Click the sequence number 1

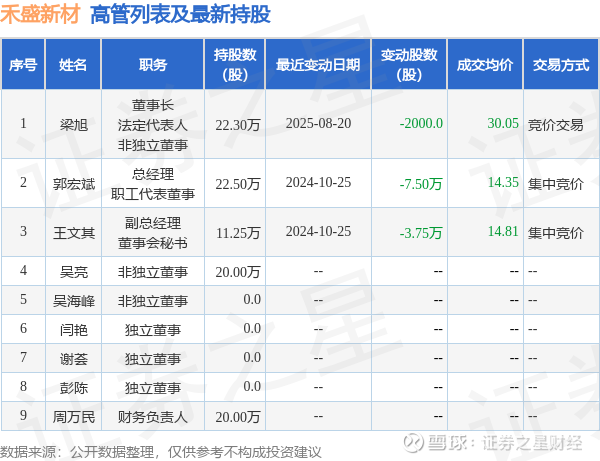[x=23, y=123]
